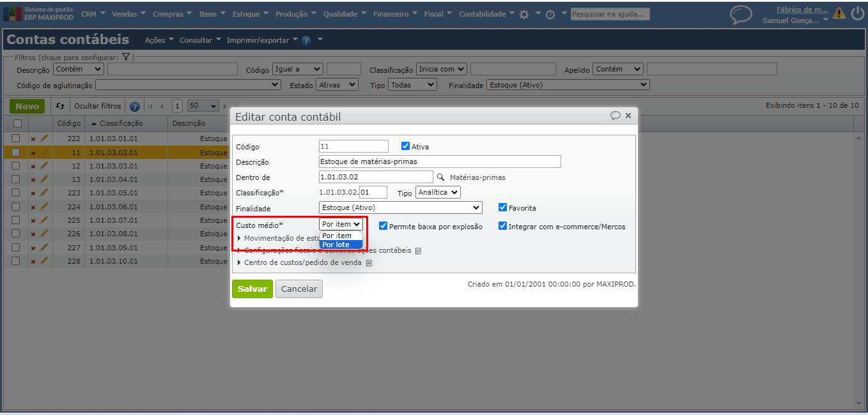Open the settings gear menu
This screenshot has width=868, height=415.
524,14
